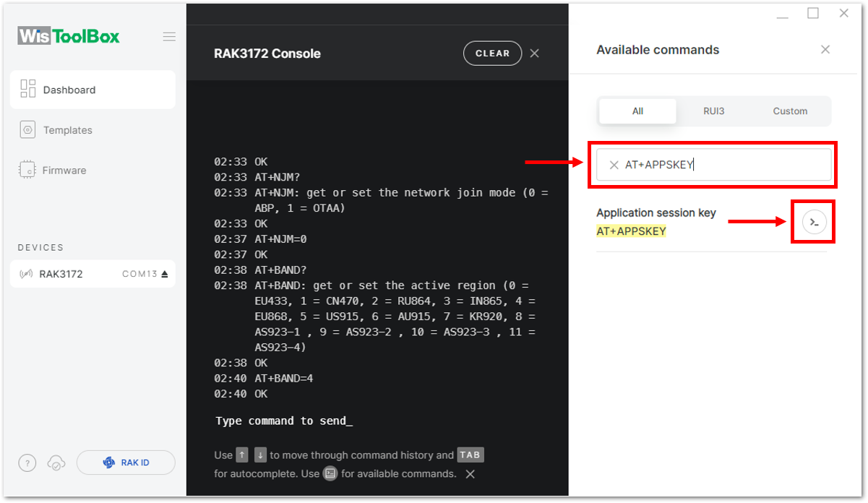868x503 pixels.
Task: Clear the AT+APPSKEY search text
Action: click(614, 165)
